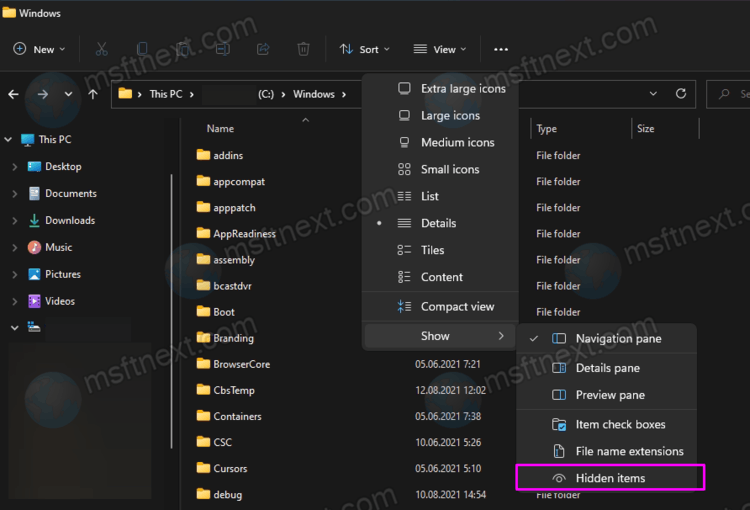Open the See more three-dots menu
Viewport: 750px width, 510px height.
coord(501,49)
